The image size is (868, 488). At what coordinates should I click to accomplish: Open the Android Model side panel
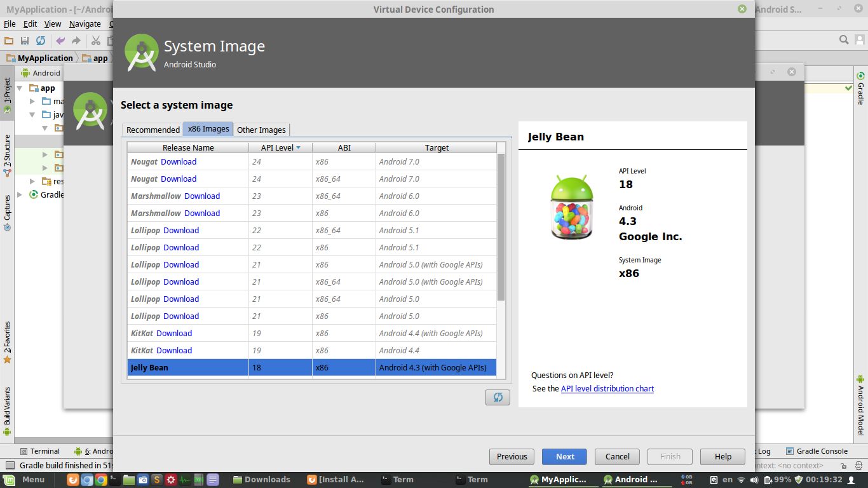coord(861,405)
